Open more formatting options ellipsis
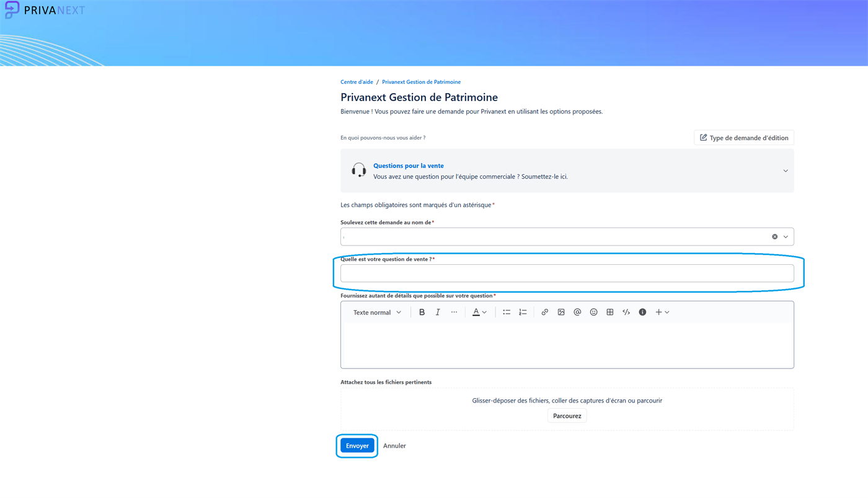This screenshot has width=868, height=498. coord(454,313)
